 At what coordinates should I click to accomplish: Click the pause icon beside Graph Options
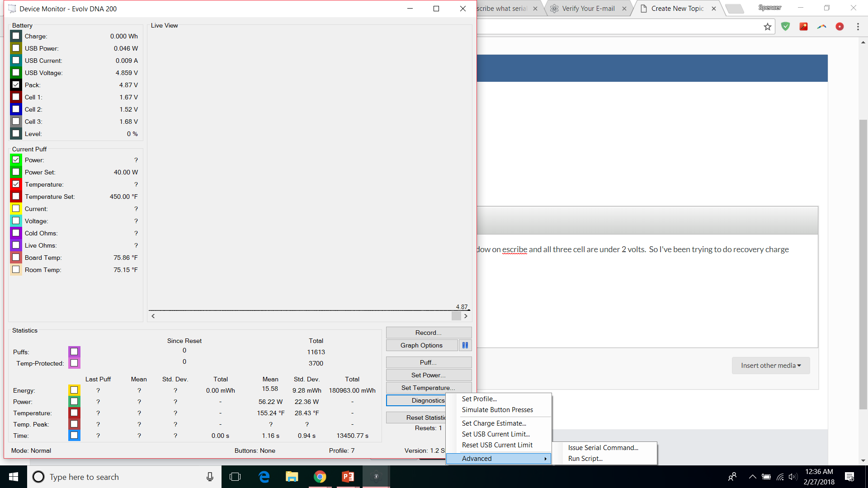465,345
